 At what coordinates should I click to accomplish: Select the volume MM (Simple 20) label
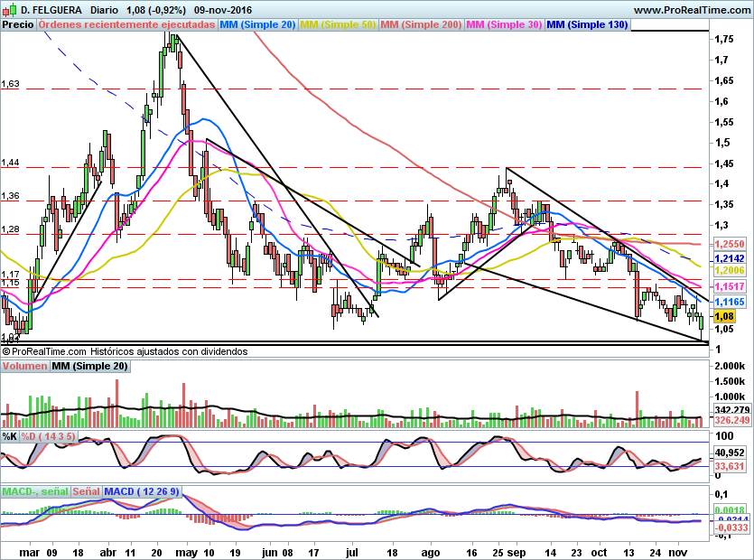point(89,367)
